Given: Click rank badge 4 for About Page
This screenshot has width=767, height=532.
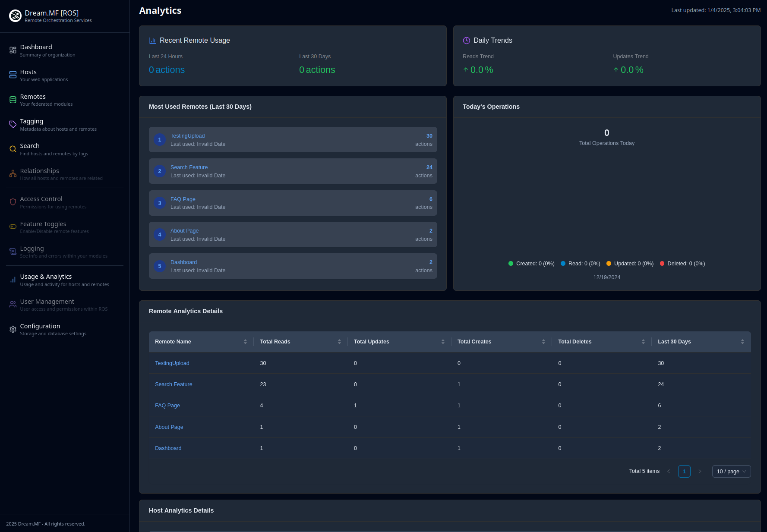Looking at the screenshot, I should 160,235.
